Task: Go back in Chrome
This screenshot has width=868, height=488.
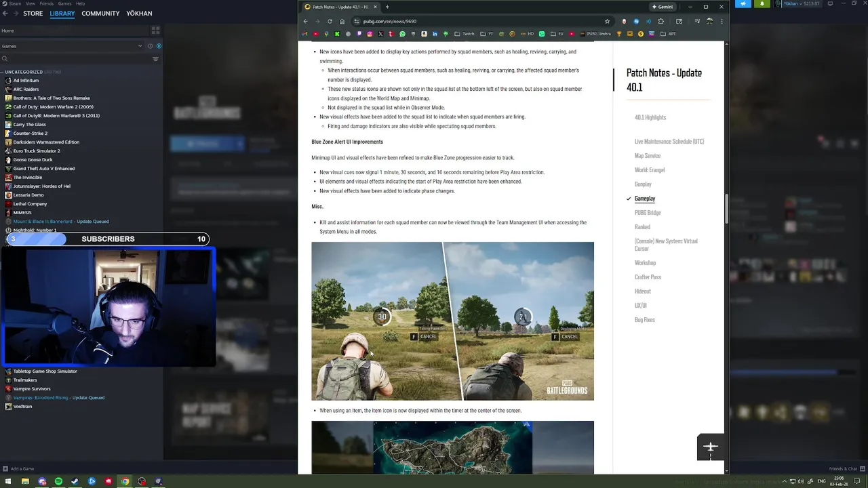Action: (x=305, y=21)
